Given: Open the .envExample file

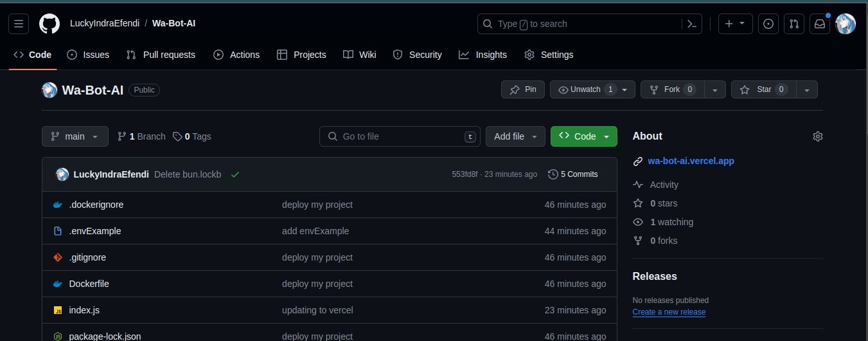Looking at the screenshot, I should tap(95, 231).
